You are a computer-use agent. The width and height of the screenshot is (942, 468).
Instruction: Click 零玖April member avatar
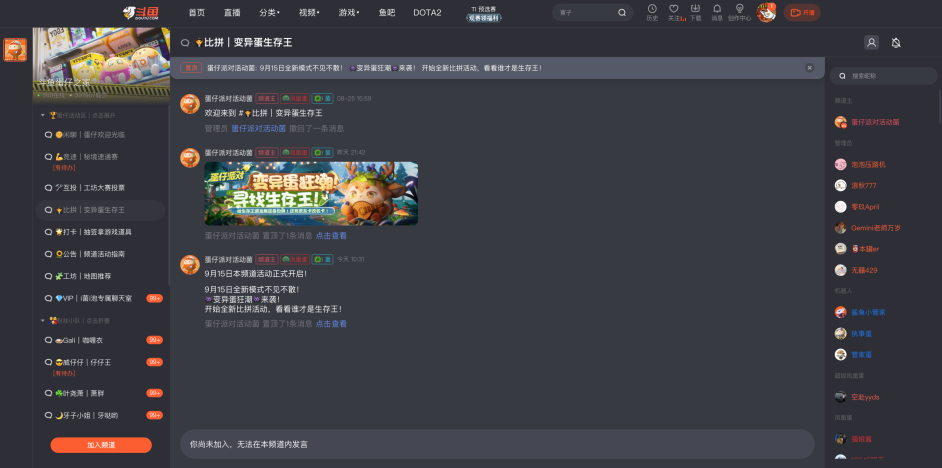click(x=840, y=207)
